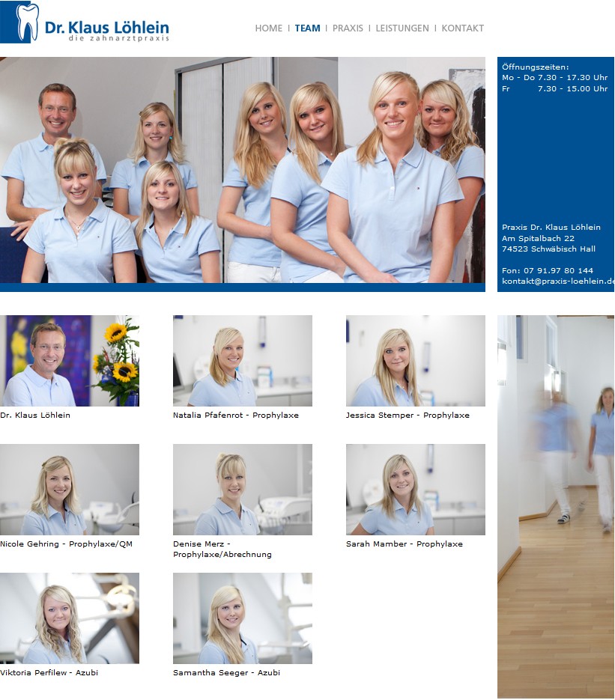Screen dimensions: 615x700
Task: Select Samantha Seeger's portrait photo
Action: pos(242,618)
